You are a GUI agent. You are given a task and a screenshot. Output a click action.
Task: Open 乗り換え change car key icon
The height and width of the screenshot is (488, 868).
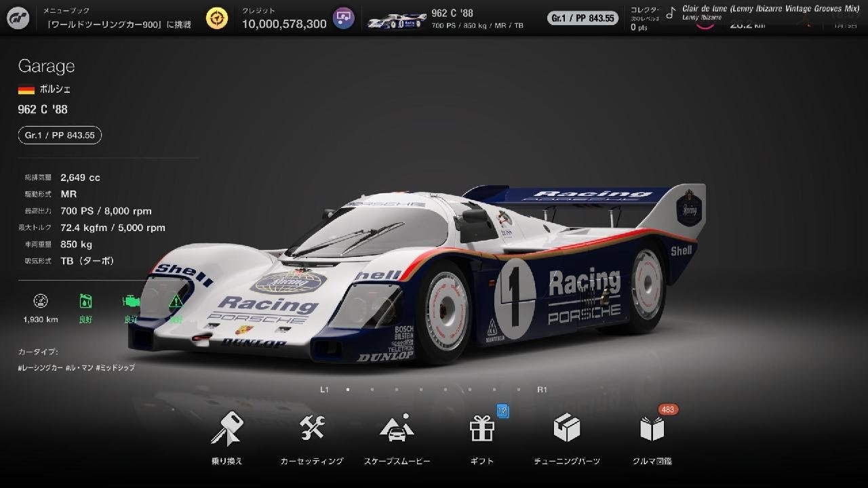[x=226, y=428]
